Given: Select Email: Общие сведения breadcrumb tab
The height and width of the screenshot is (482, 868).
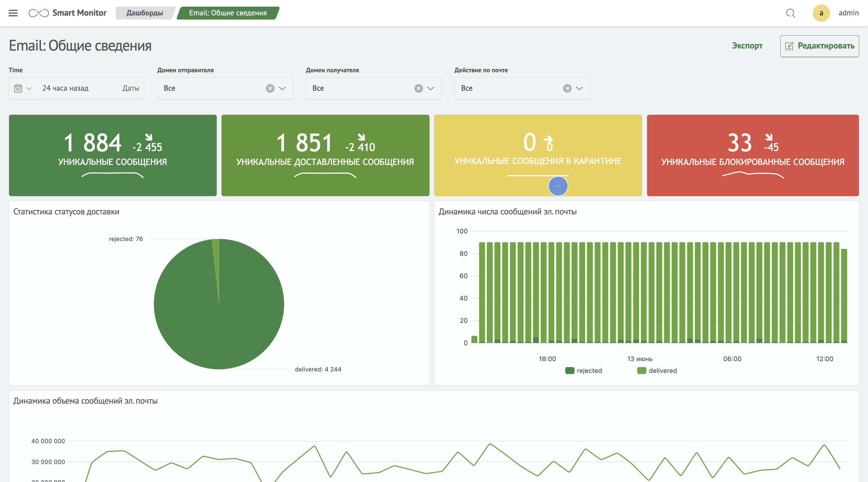Looking at the screenshot, I should (228, 13).
